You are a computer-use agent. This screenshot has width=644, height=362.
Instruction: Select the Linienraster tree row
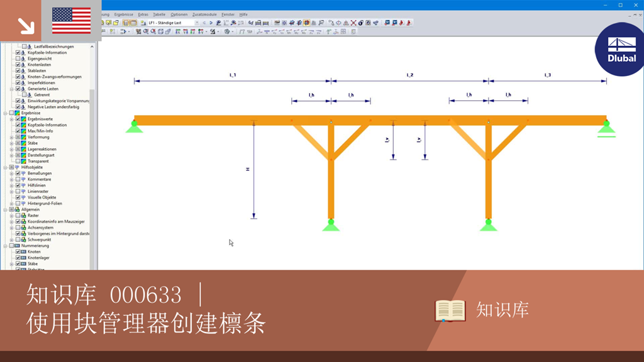click(38, 191)
